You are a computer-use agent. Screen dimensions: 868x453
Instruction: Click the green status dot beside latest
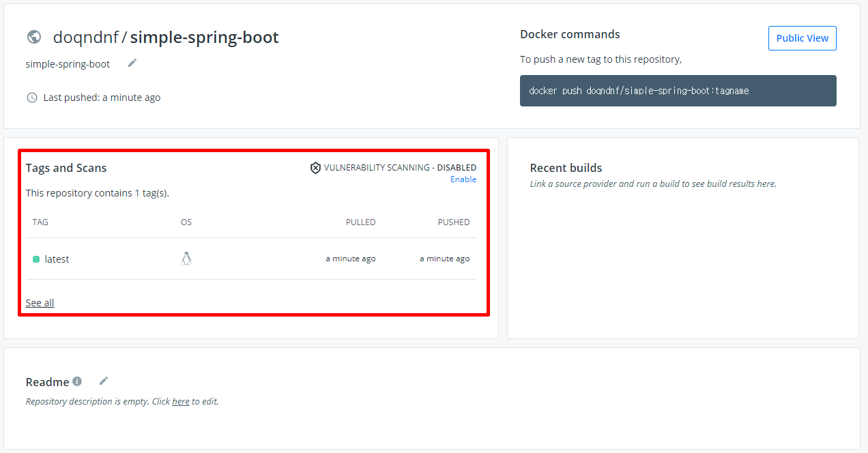pyautogui.click(x=36, y=259)
